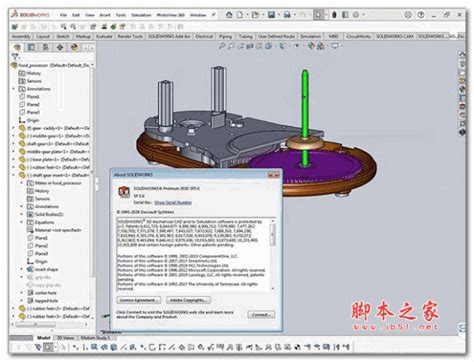Click the Show Serial Number link

[173, 203]
